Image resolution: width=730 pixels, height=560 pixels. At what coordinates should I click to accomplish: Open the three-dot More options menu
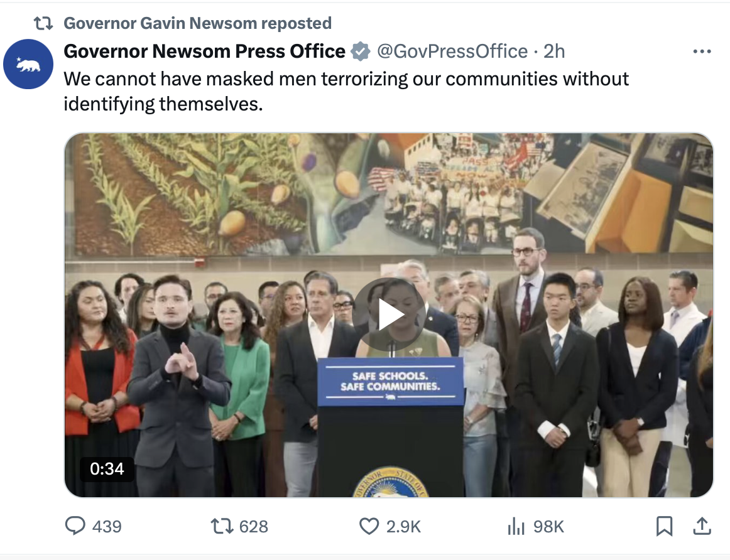point(701,51)
